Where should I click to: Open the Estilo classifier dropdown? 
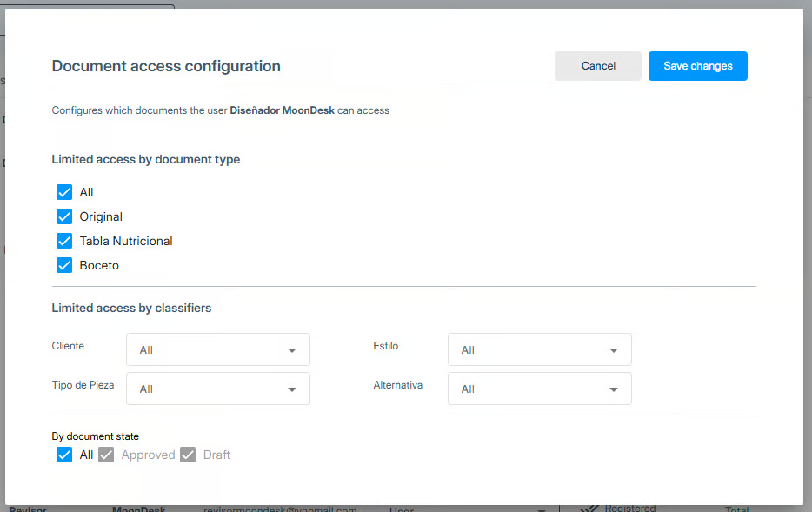tap(539, 349)
